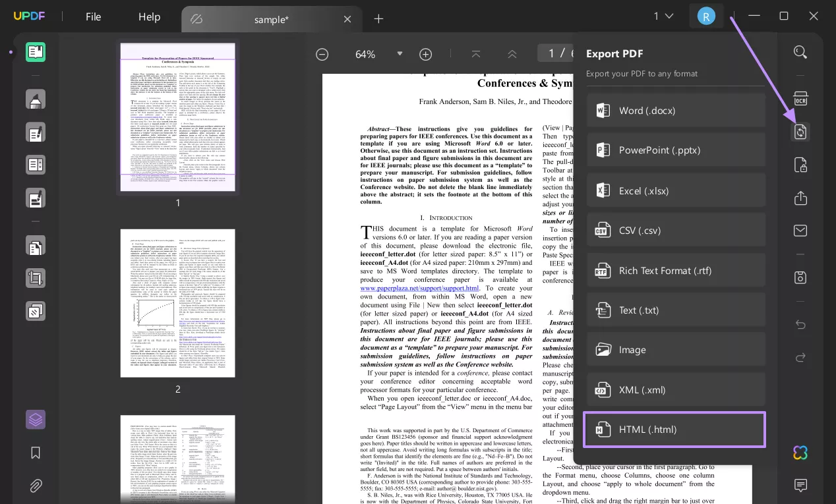The height and width of the screenshot is (504, 836).
Task: Open the attachments paperclip panel
Action: tap(36, 486)
